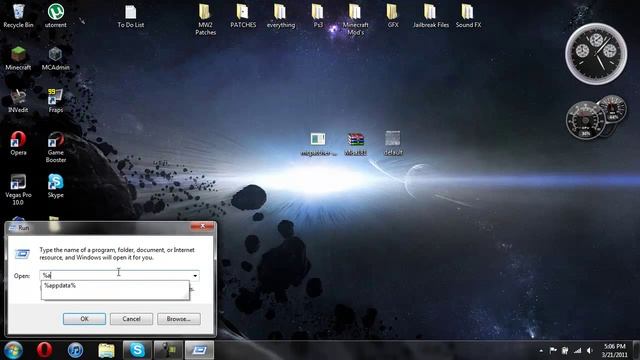Launch the MCAdmin desktop icon
The image size is (640, 360).
click(x=56, y=58)
